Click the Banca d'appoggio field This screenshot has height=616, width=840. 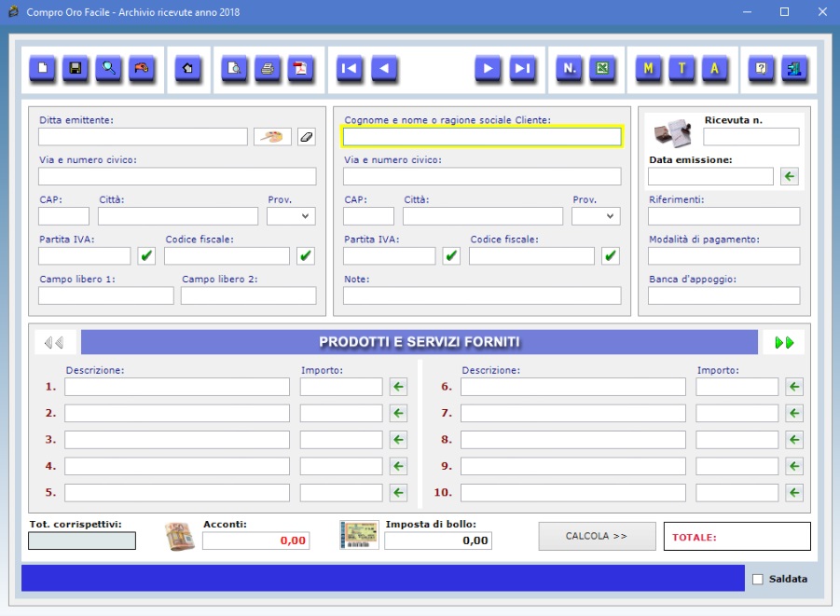click(x=723, y=295)
